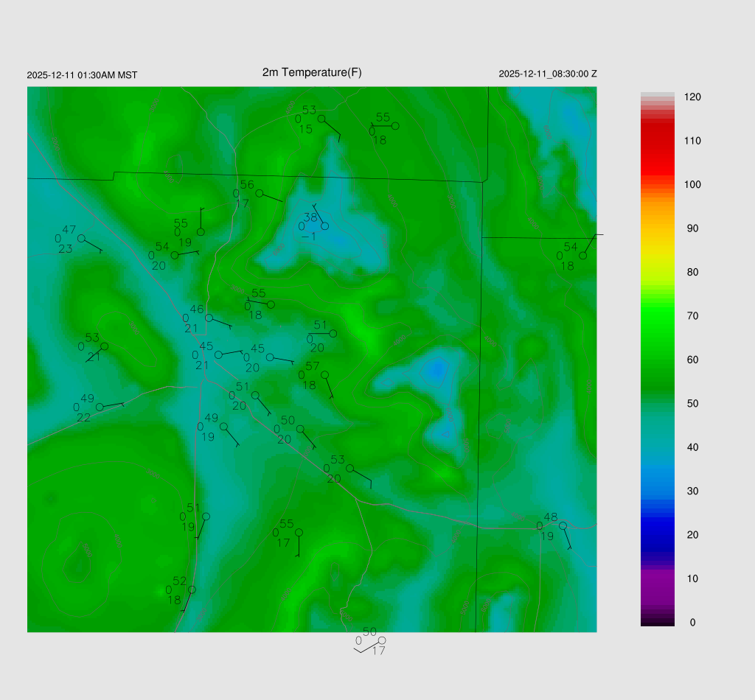Select station circle below map reading 50

pyautogui.click(x=381, y=640)
